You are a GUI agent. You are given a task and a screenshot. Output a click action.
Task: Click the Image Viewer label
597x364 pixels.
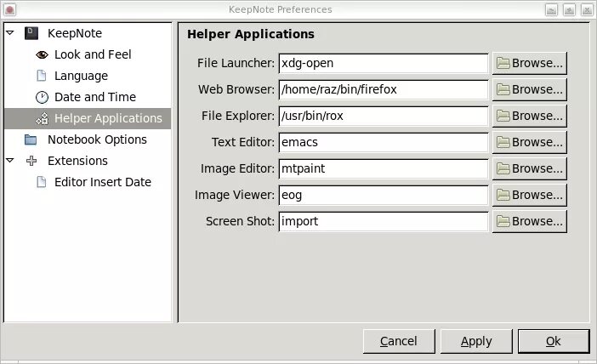point(235,195)
